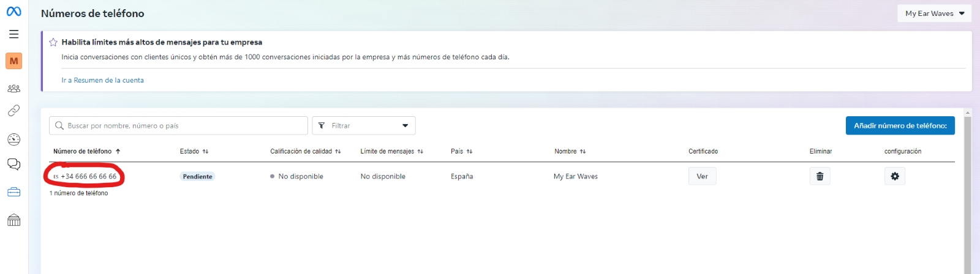Open the briefcase toolbox sidebar icon
Viewport: 980px width, 274px height.
(x=13, y=192)
